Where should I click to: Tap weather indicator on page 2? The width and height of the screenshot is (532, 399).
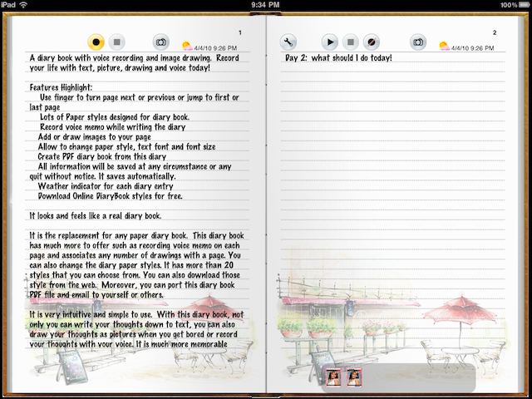(444, 47)
